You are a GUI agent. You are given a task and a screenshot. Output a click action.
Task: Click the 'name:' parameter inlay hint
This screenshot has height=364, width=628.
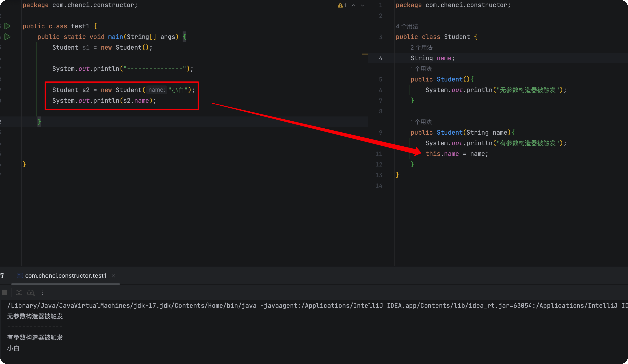click(x=156, y=90)
